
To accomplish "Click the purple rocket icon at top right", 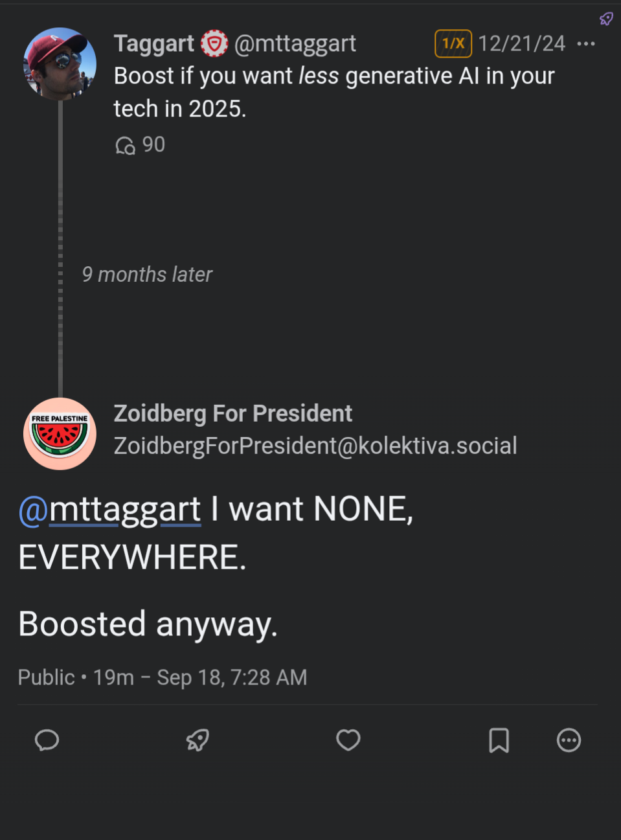I will coord(606,19).
